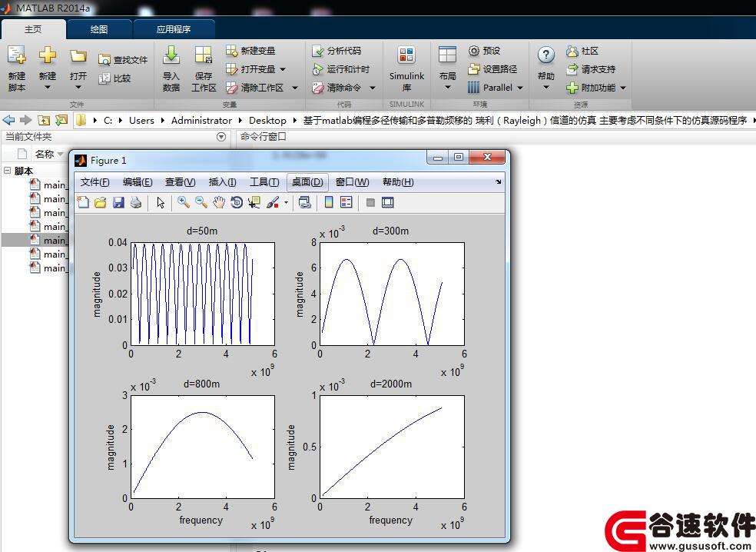Screen dimensions: 756x552
Task: Toggle the Rotate 3D tool in Figure 1
Action: pos(237,202)
